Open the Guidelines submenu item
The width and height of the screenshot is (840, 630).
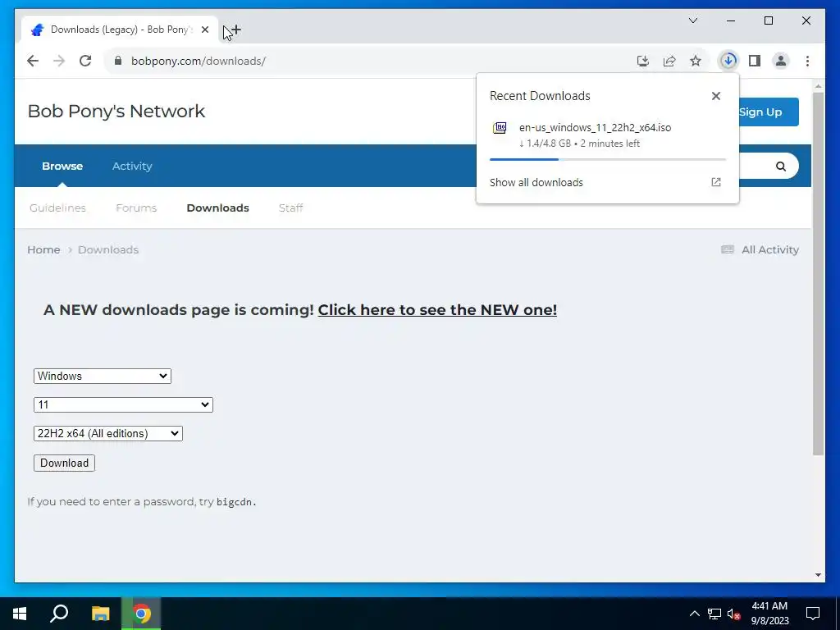tap(57, 208)
